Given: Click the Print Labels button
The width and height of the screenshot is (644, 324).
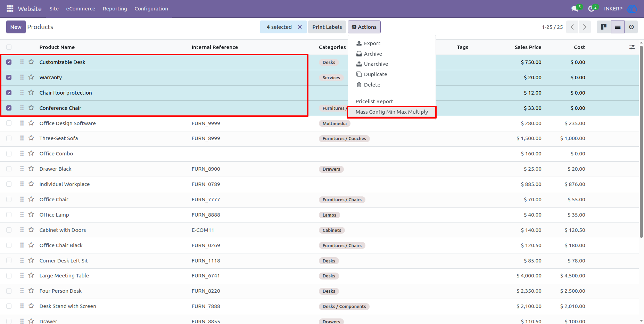Looking at the screenshot, I should tap(327, 27).
